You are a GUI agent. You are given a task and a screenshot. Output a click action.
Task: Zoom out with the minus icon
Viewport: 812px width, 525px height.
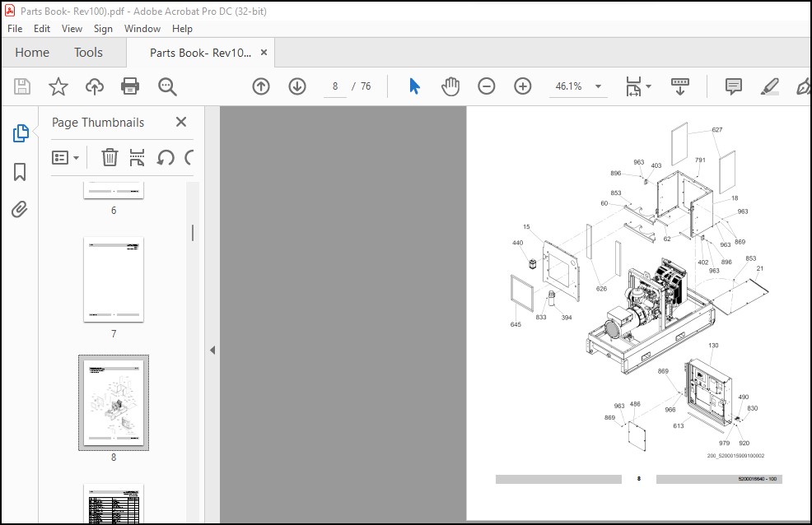click(x=486, y=86)
